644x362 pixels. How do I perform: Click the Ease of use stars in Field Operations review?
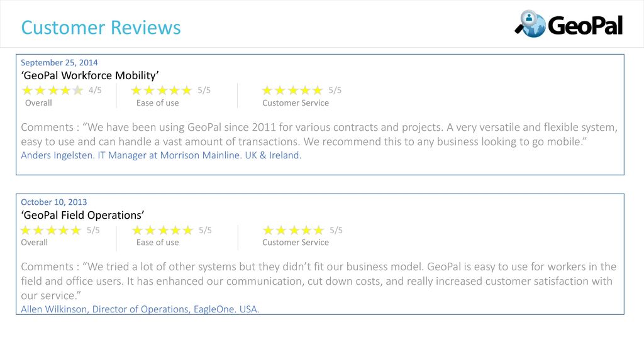(163, 230)
